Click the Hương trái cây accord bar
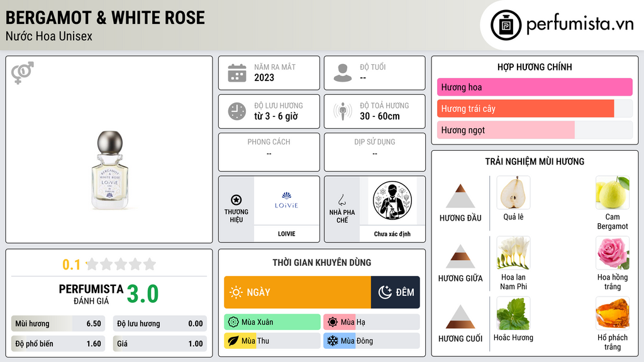The image size is (644, 362). (535, 109)
